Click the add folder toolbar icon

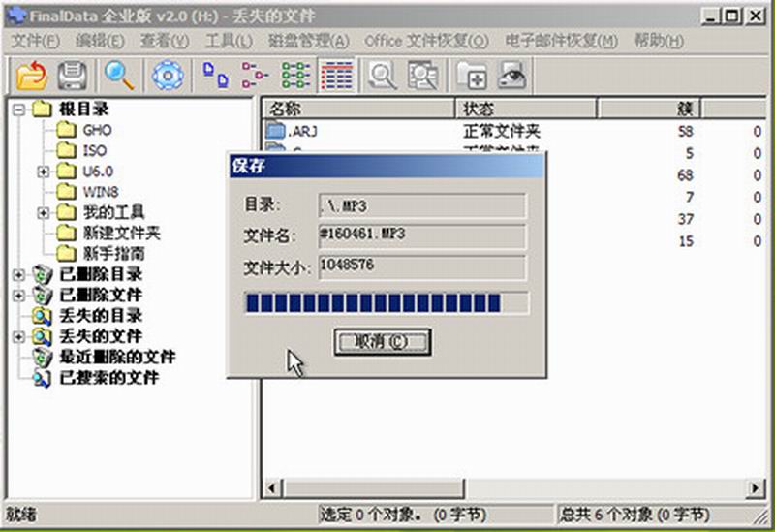pyautogui.click(x=471, y=76)
